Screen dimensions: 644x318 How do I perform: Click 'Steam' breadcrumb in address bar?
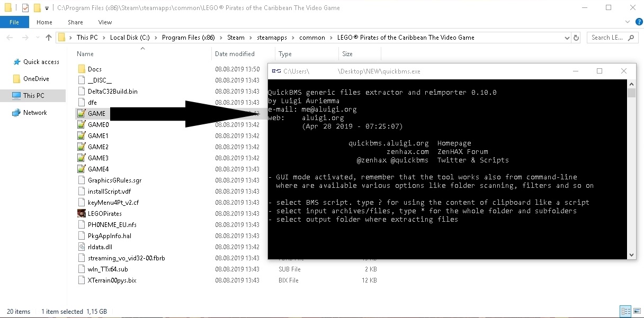pos(236,38)
